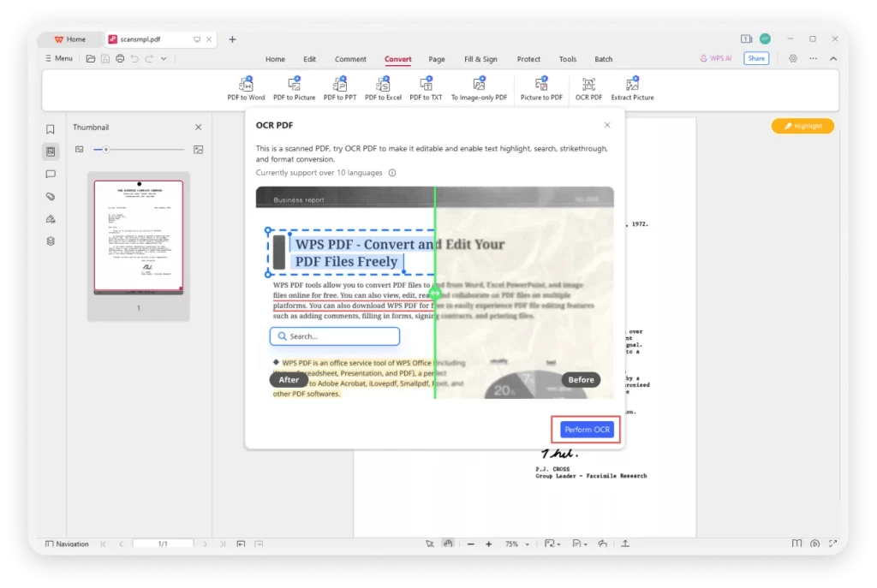Enter fullscreen view icon
The image size is (877, 588).
tap(832, 543)
